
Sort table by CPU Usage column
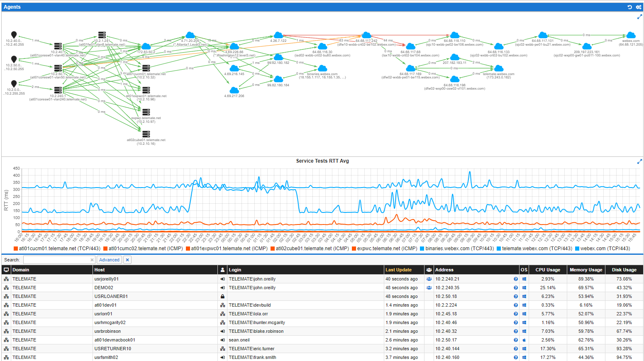pyautogui.click(x=548, y=270)
